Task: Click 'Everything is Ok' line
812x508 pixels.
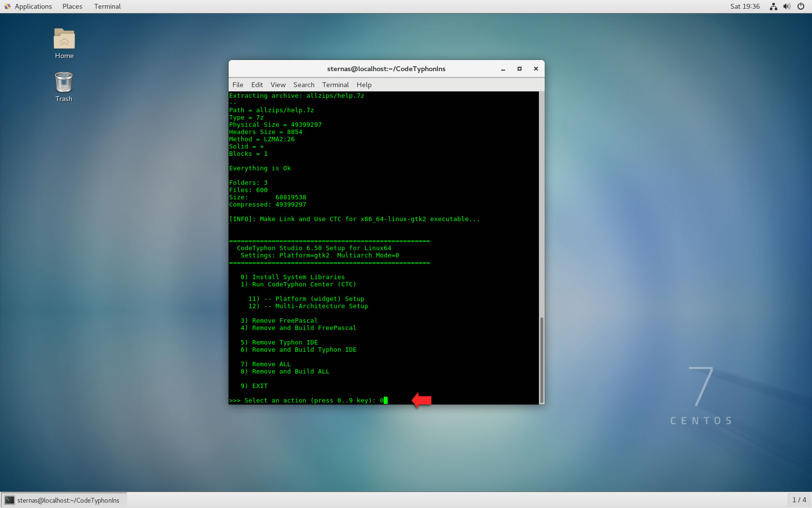Action: (x=260, y=168)
